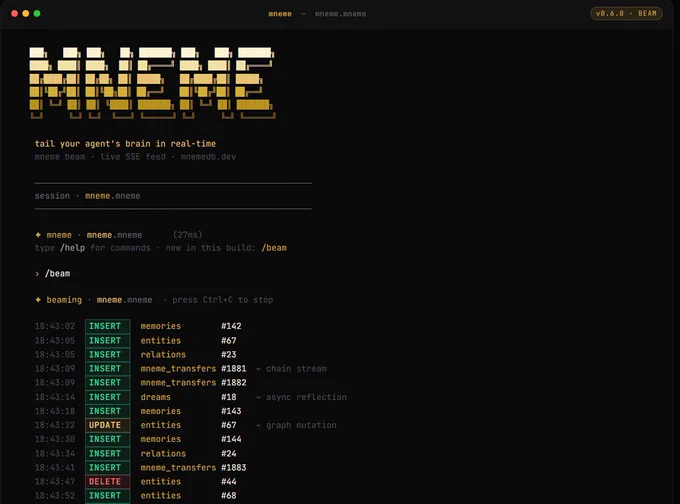Click record id #1882

[x=233, y=382]
